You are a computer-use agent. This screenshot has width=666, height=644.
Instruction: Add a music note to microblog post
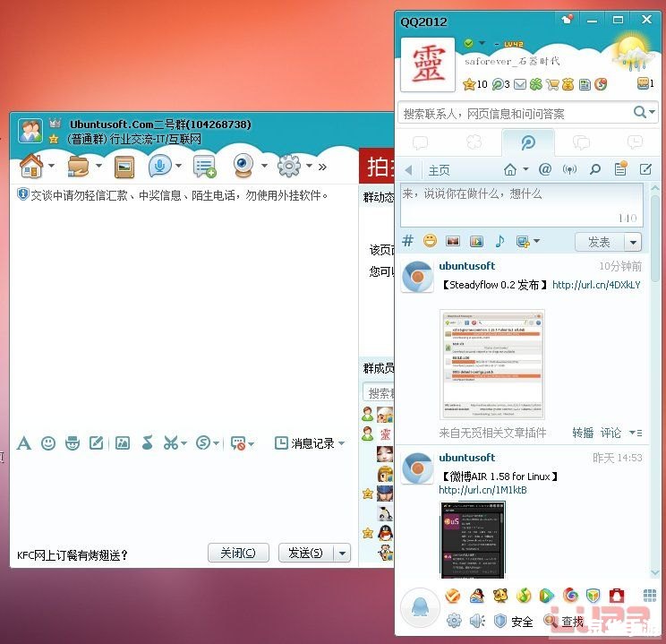point(499,241)
